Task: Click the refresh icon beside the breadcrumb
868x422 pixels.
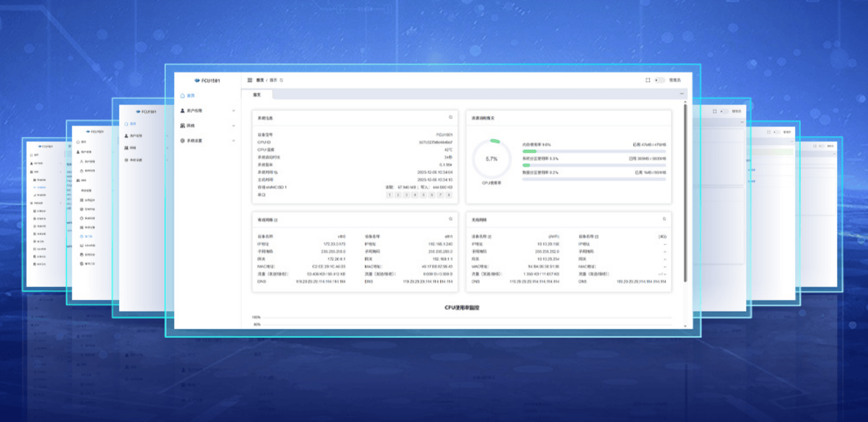Action: pos(281,80)
